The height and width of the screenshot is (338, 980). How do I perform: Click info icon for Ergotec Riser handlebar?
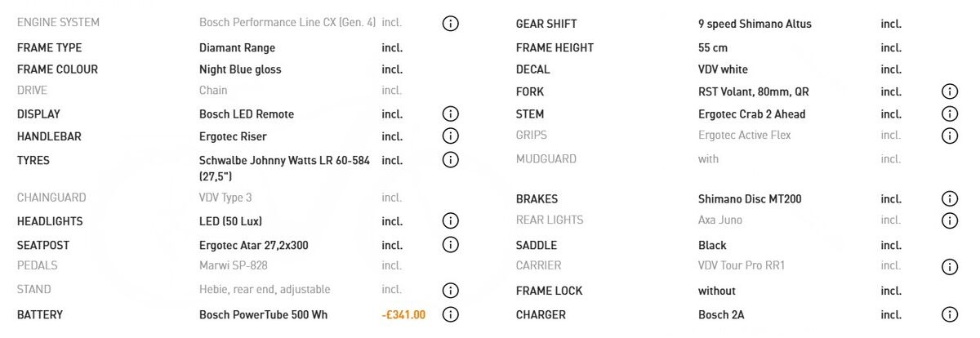(x=450, y=136)
